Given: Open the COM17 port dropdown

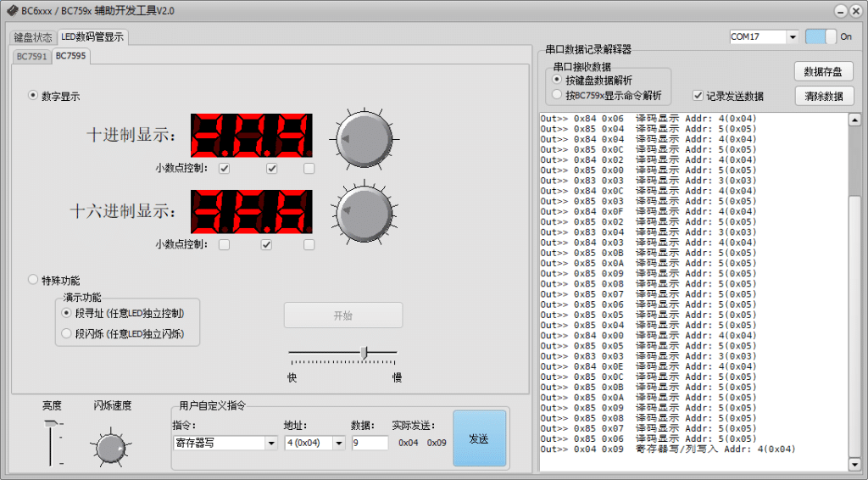Looking at the screenshot, I should (792, 37).
